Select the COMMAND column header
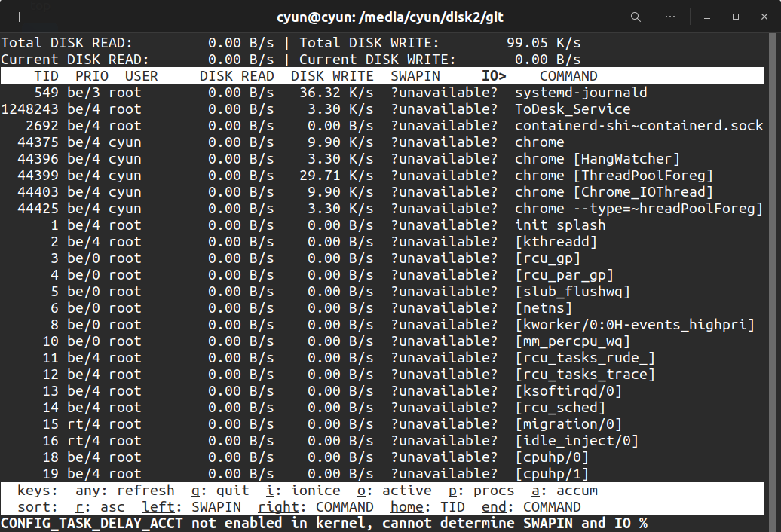The height and width of the screenshot is (532, 781). coord(568,76)
